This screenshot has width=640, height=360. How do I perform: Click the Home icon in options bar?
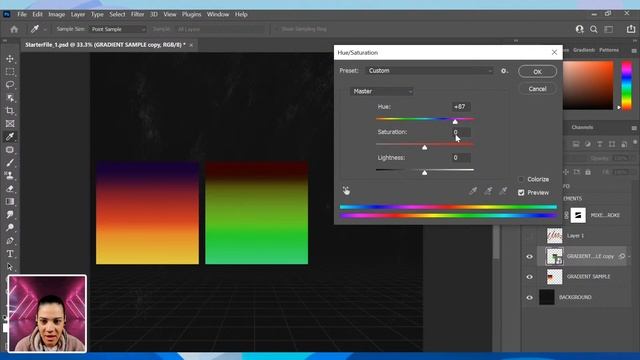pos(14,29)
